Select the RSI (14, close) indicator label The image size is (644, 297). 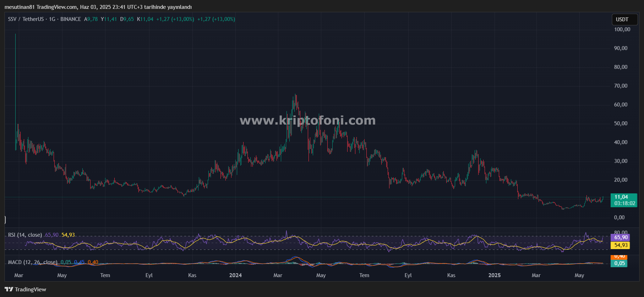pyautogui.click(x=25, y=235)
